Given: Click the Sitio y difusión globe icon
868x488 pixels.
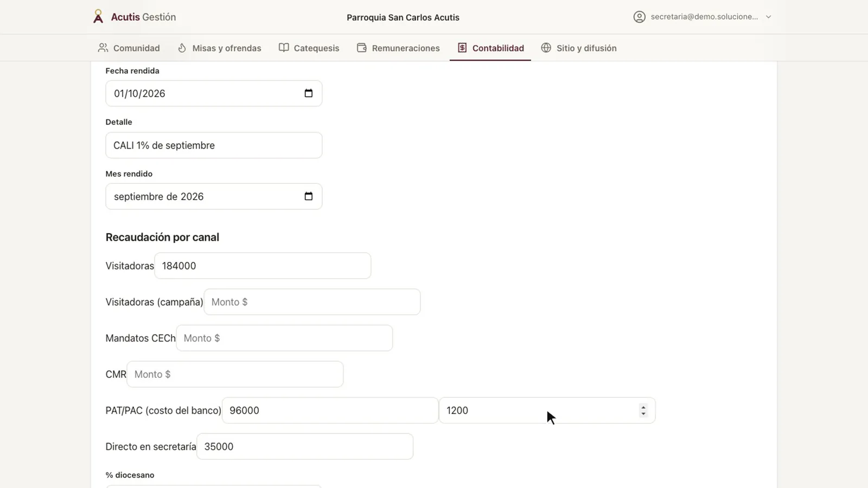Looking at the screenshot, I should [x=546, y=48].
